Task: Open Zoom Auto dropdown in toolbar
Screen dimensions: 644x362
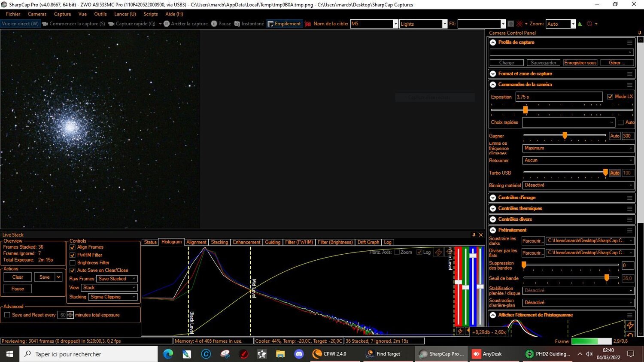Action: 573,24
